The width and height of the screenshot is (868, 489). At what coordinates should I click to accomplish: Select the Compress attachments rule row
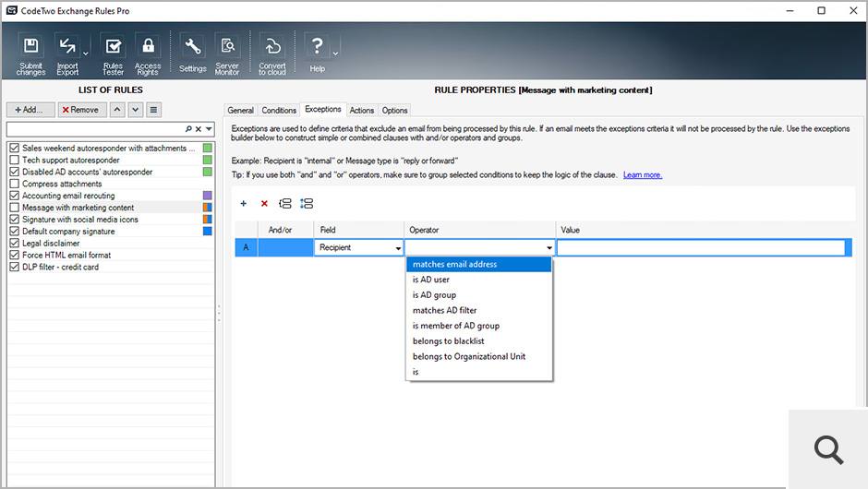click(111, 184)
